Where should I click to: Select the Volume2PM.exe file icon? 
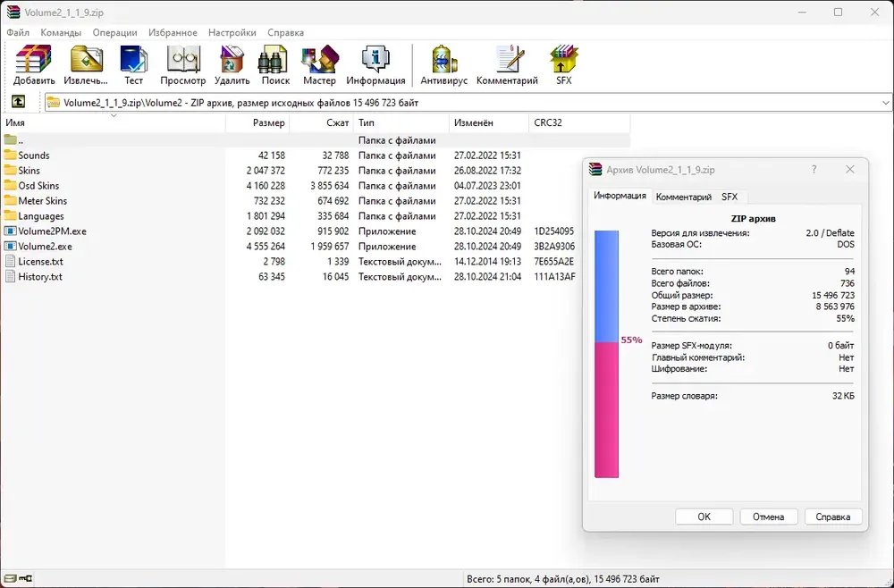coord(10,231)
